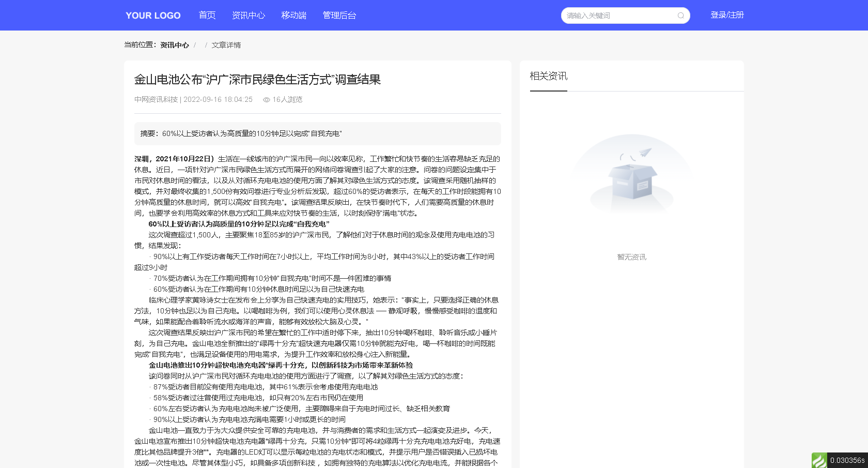Click the 暂无资讯 empty message
The image size is (868, 468).
632,257
